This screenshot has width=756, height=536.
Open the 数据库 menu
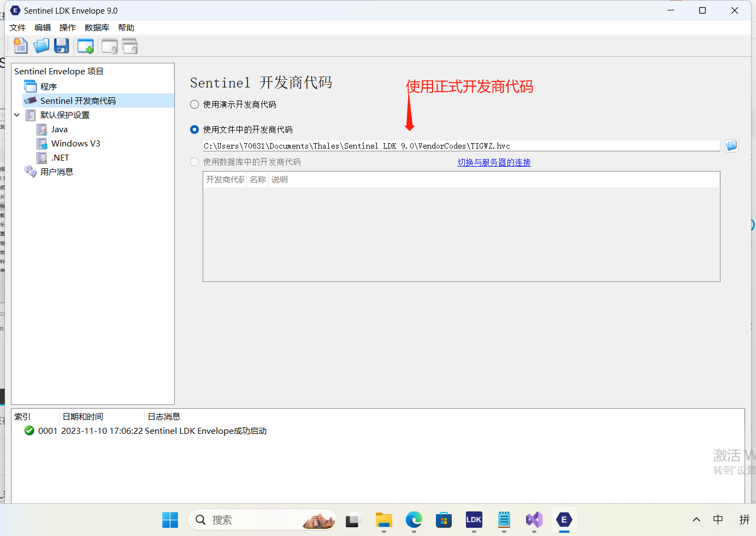pos(97,27)
